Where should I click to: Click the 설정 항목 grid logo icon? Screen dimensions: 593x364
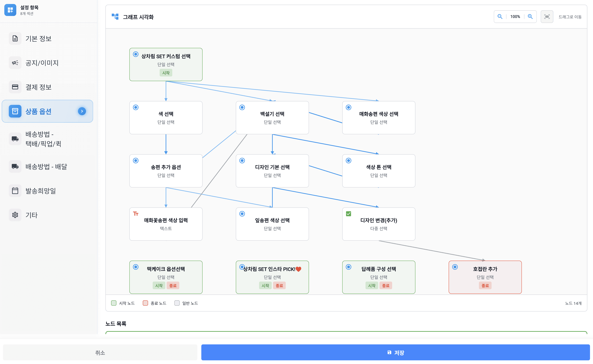point(10,10)
